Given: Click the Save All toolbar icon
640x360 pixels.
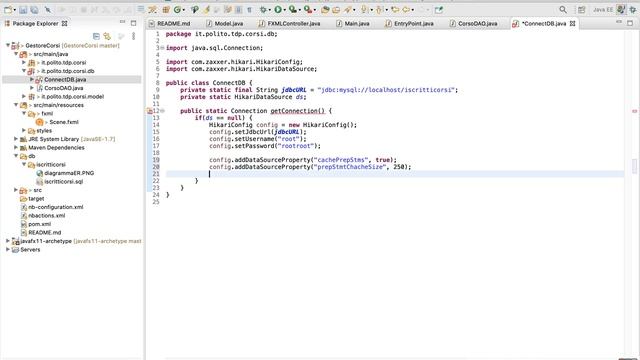Looking at the screenshot, I should (x=34, y=10).
